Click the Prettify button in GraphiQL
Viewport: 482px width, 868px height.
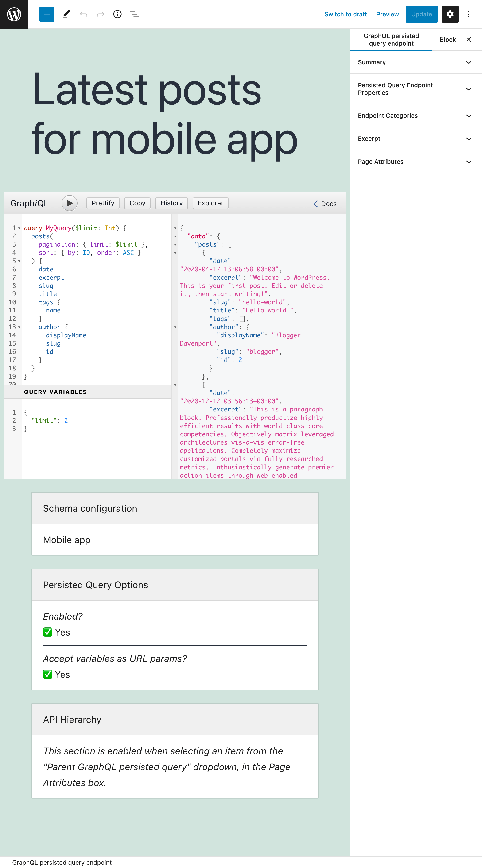coord(102,203)
